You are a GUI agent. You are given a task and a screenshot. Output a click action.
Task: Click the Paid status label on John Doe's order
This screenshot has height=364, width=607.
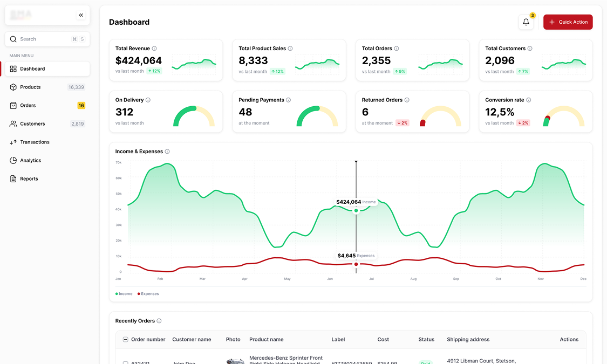coord(426,362)
